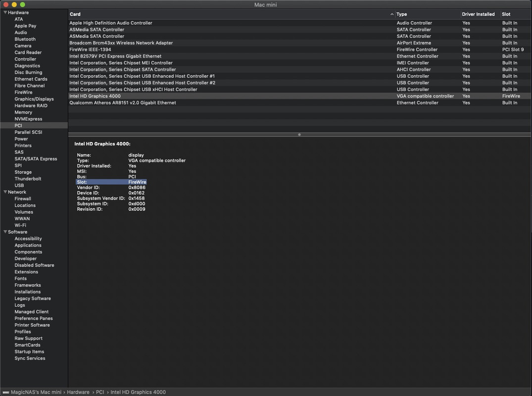This screenshot has width=532, height=396.
Task: Collapse the Hardware section triangle
Action: coord(5,12)
